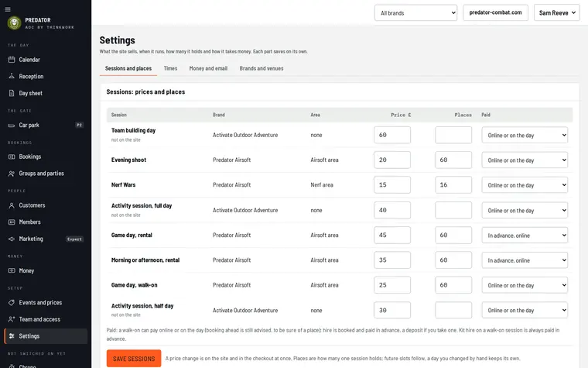Switch to the Times tab
This screenshot has height=368, width=588.
(170, 68)
